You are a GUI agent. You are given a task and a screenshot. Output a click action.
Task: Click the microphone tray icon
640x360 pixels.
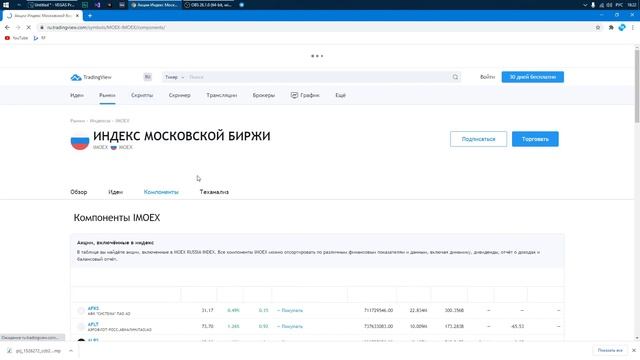point(593,5)
